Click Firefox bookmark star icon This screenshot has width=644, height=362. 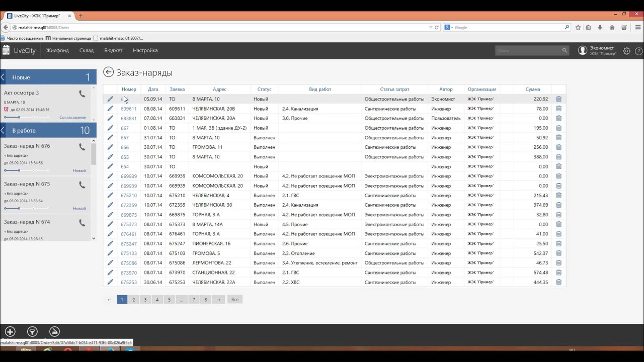coord(578,27)
